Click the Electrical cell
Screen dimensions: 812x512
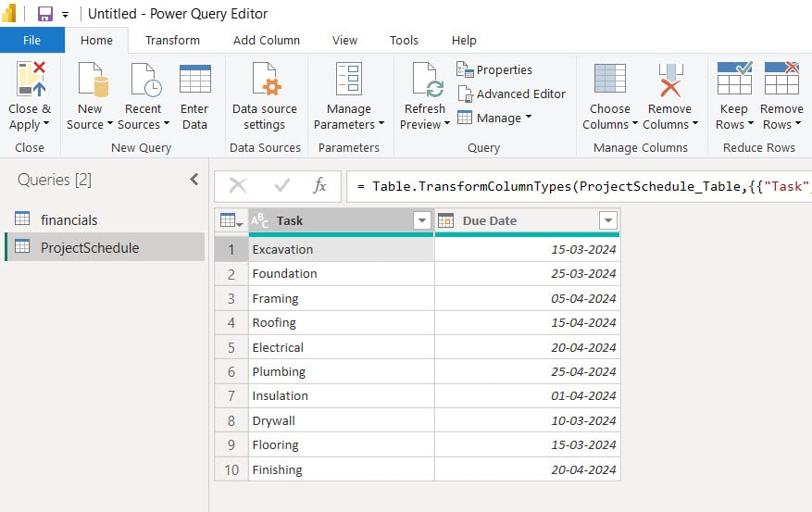[342, 347]
